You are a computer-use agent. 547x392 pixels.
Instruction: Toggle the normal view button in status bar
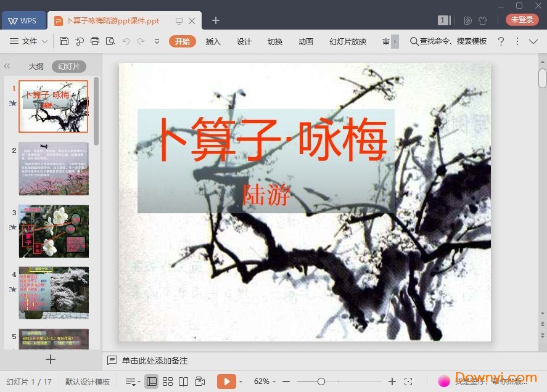[152, 381]
